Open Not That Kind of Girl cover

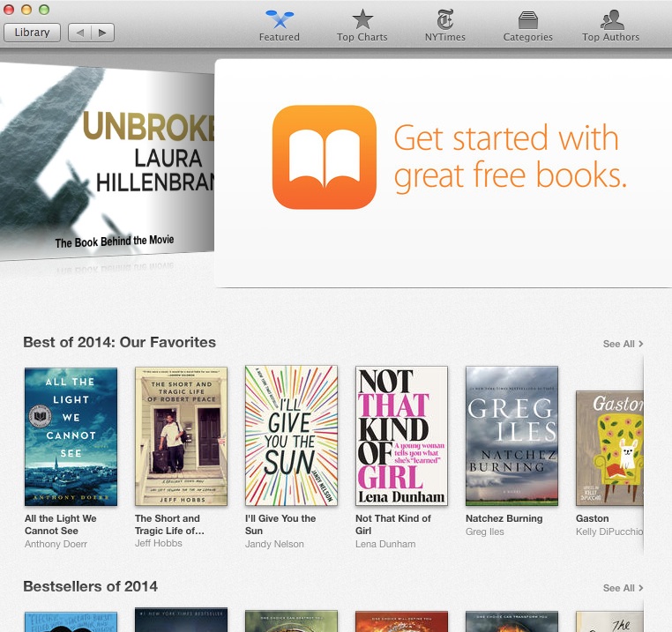(x=401, y=435)
